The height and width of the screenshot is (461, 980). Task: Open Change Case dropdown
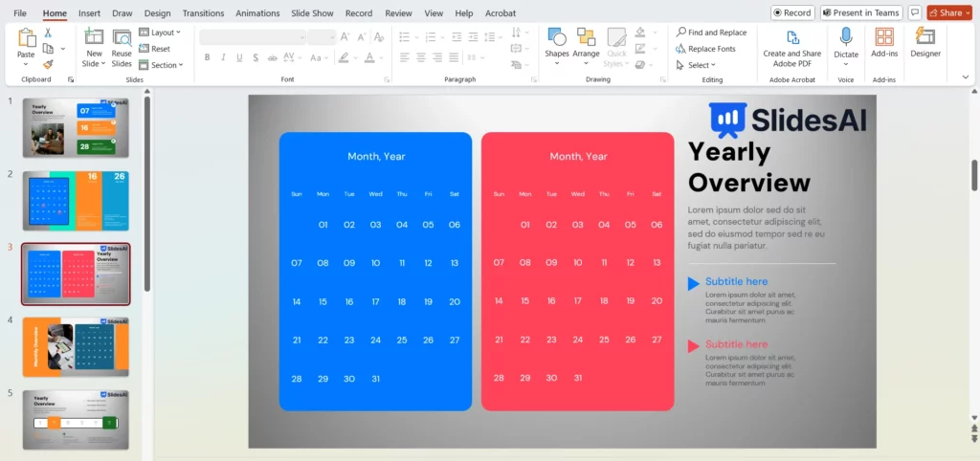[319, 57]
